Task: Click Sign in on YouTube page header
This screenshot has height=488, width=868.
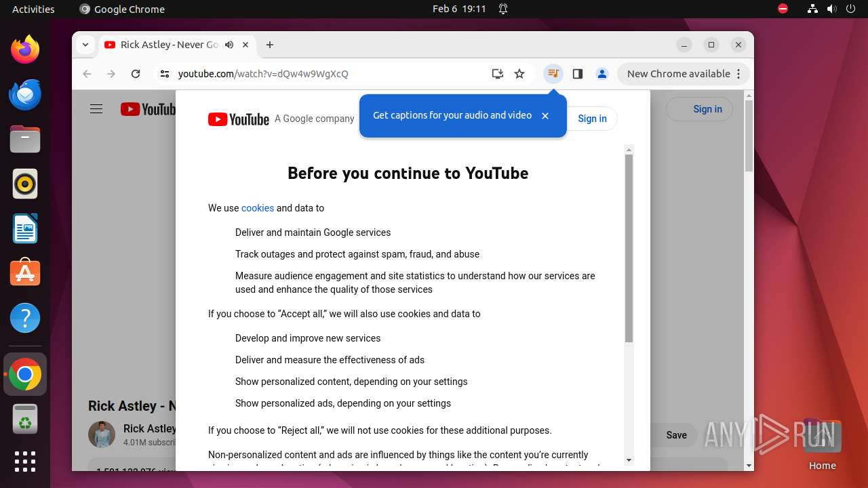Action: point(700,109)
